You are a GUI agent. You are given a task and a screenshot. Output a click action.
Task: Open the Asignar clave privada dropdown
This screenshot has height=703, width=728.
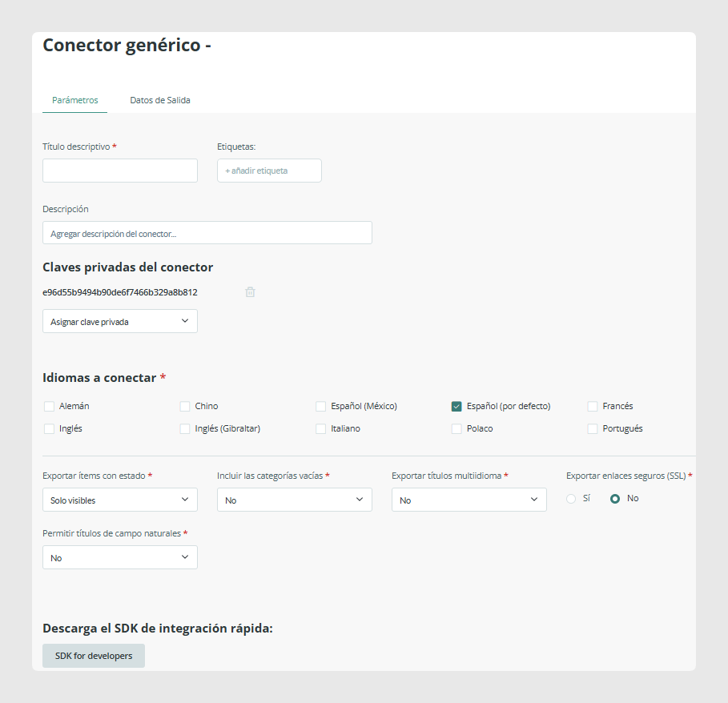click(120, 321)
